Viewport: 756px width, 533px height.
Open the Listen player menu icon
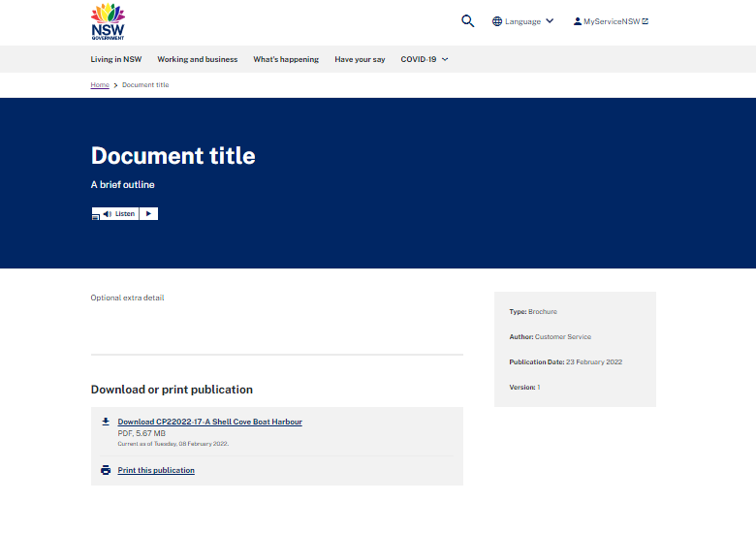pyautogui.click(x=95, y=217)
